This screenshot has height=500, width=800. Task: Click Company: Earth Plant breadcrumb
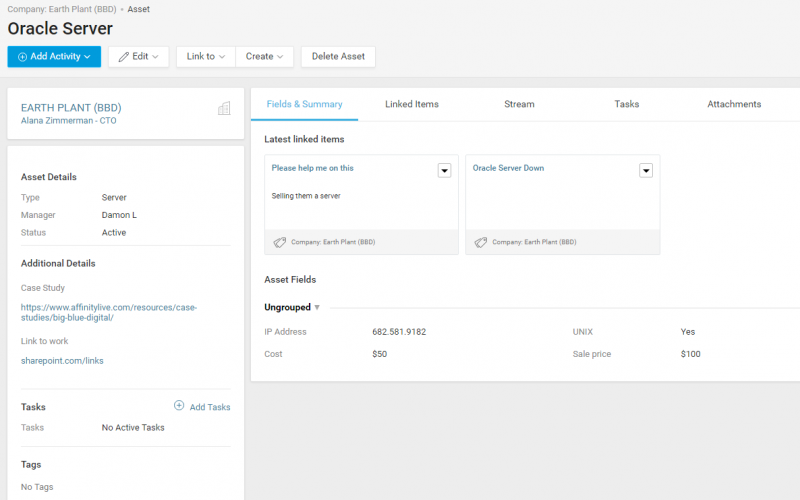tap(60, 9)
